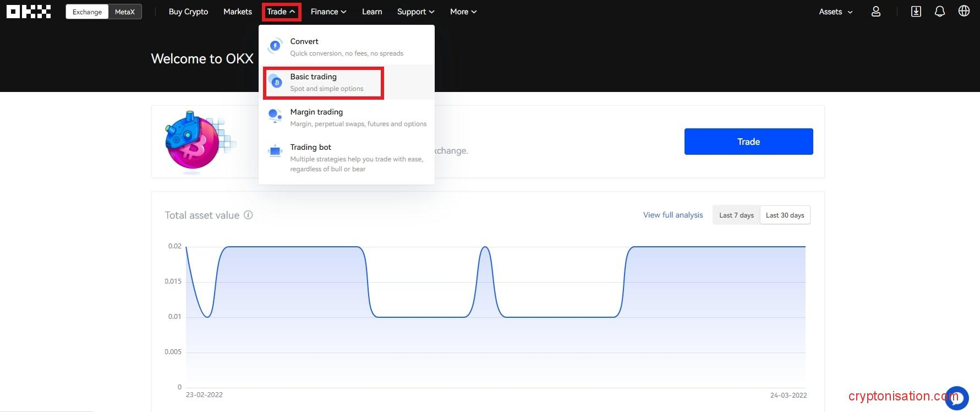Screen dimensions: 980x412
Task: Click the OKX logo
Action: point(29,12)
